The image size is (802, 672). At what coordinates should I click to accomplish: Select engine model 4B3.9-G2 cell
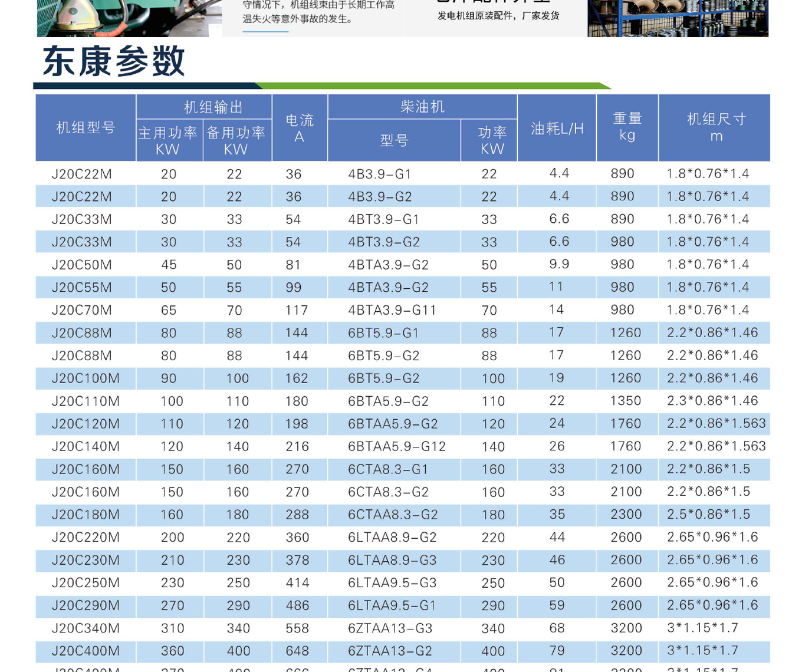click(380, 197)
